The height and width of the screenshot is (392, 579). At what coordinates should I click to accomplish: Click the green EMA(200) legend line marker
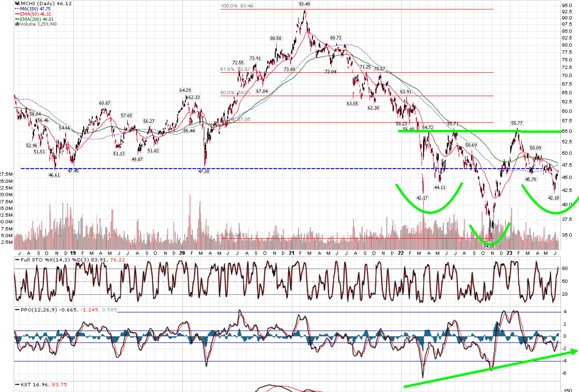coord(17,20)
